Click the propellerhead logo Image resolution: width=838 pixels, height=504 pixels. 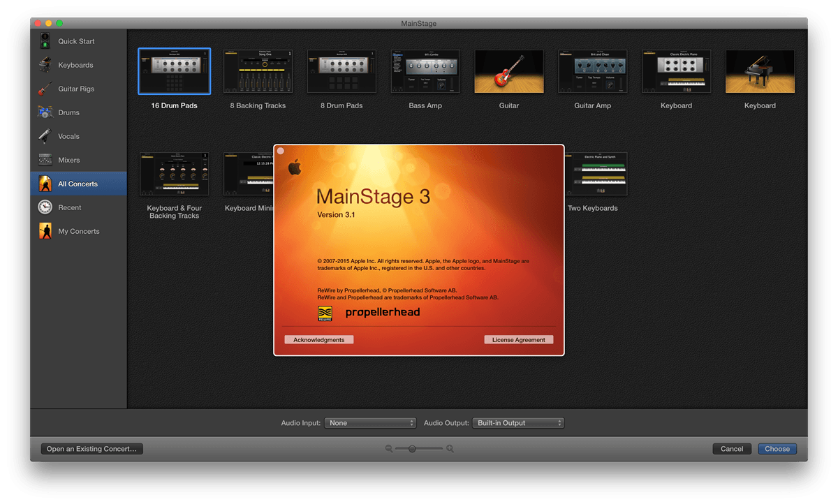click(383, 313)
